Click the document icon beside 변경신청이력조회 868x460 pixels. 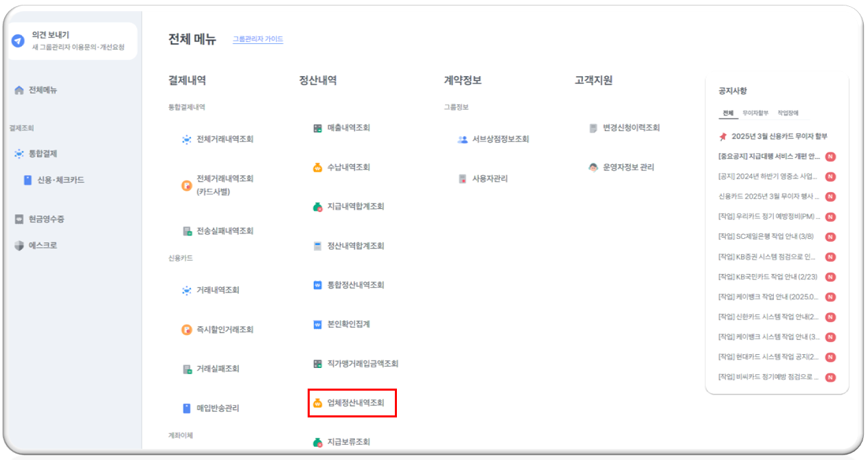(x=593, y=128)
